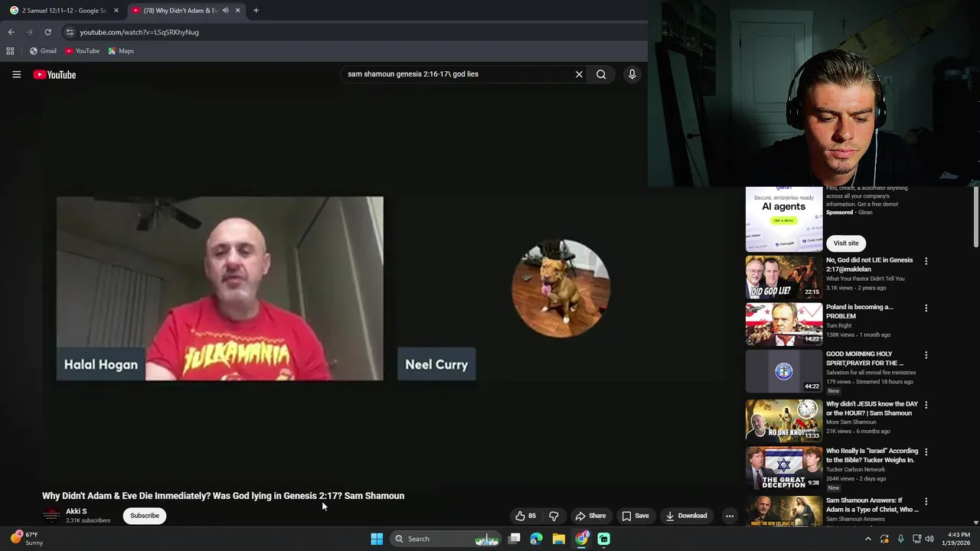This screenshot has width=980, height=551.
Task: Close the 2 Samuel Google Search tab
Action: coord(116,11)
